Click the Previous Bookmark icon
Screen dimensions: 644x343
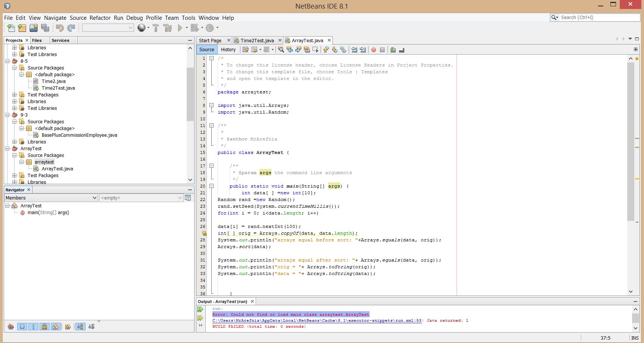pyautogui.click(x=326, y=50)
